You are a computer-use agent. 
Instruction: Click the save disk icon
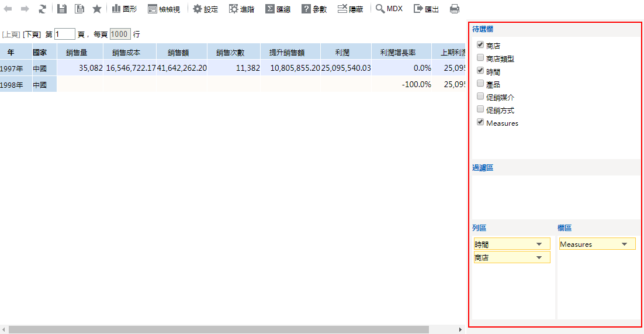(x=62, y=9)
